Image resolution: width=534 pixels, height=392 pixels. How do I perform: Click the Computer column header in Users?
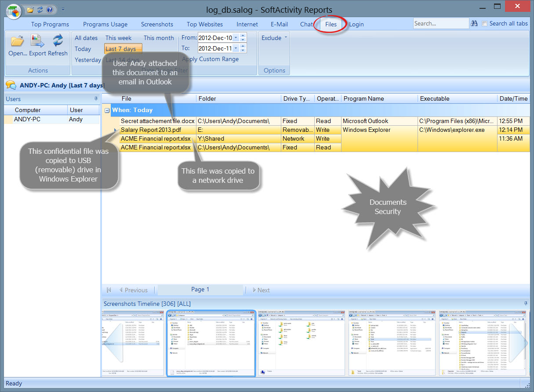coord(36,110)
